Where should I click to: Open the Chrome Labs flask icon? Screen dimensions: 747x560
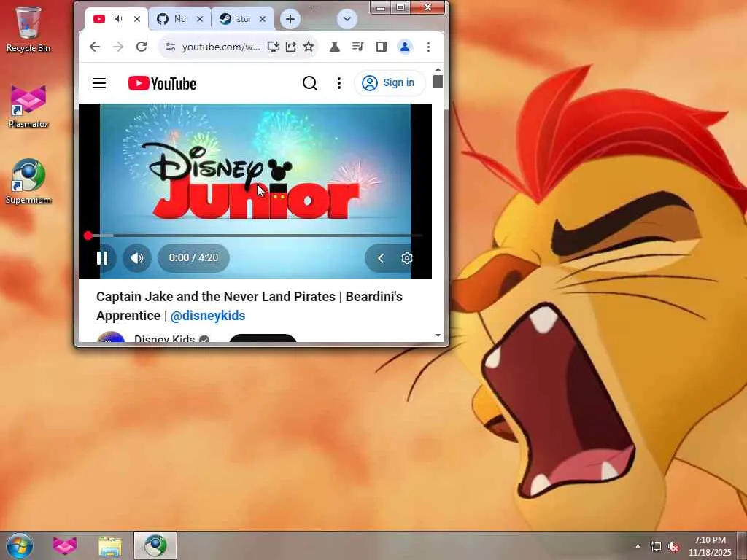(334, 47)
